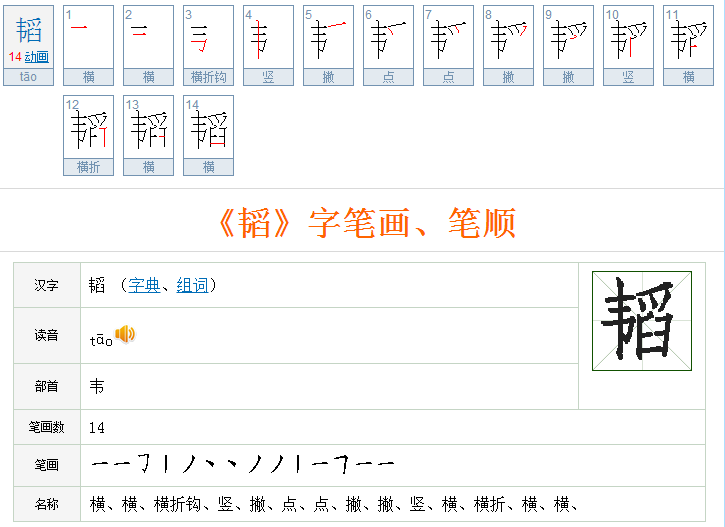Click the 笔画 row label

point(47,465)
